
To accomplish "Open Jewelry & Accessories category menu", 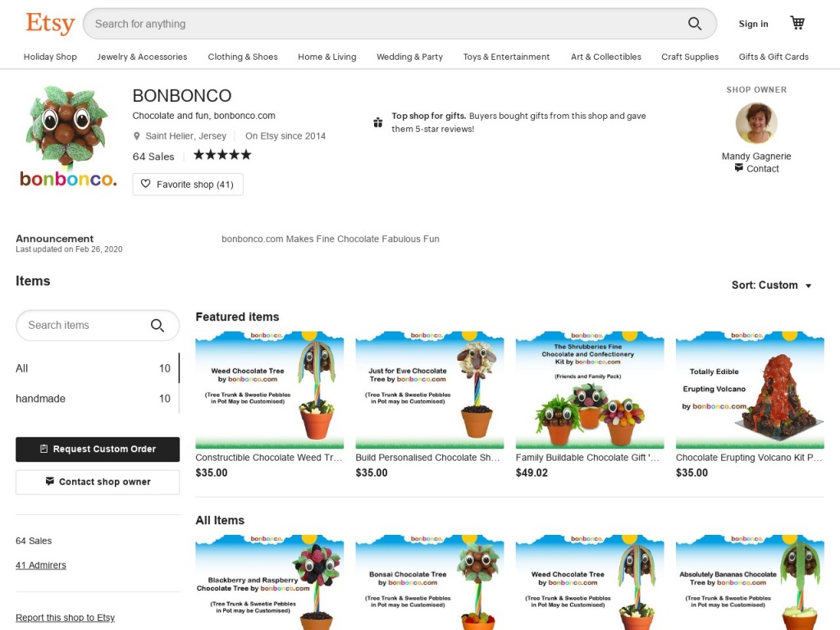I will 142,57.
